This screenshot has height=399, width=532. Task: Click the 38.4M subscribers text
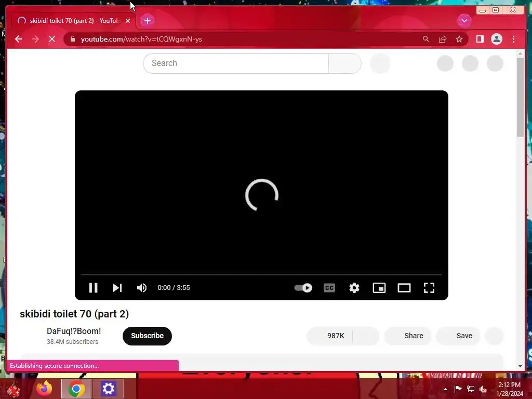tap(72, 342)
